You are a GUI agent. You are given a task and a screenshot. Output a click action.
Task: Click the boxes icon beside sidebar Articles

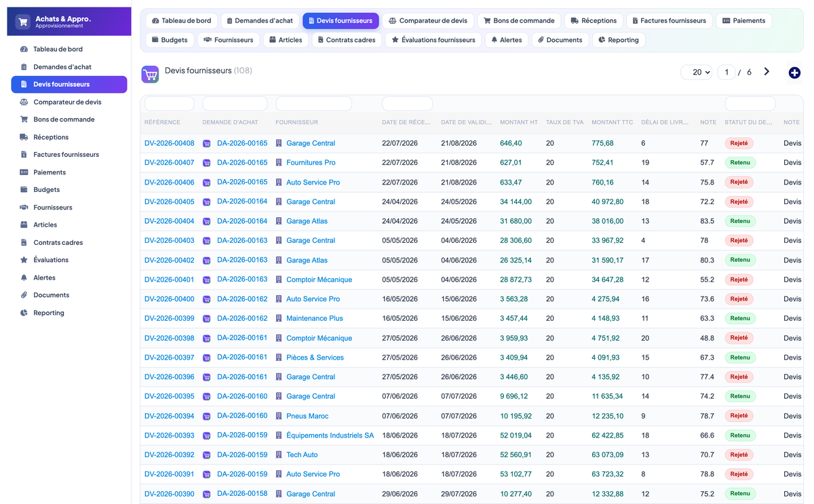[x=24, y=225]
